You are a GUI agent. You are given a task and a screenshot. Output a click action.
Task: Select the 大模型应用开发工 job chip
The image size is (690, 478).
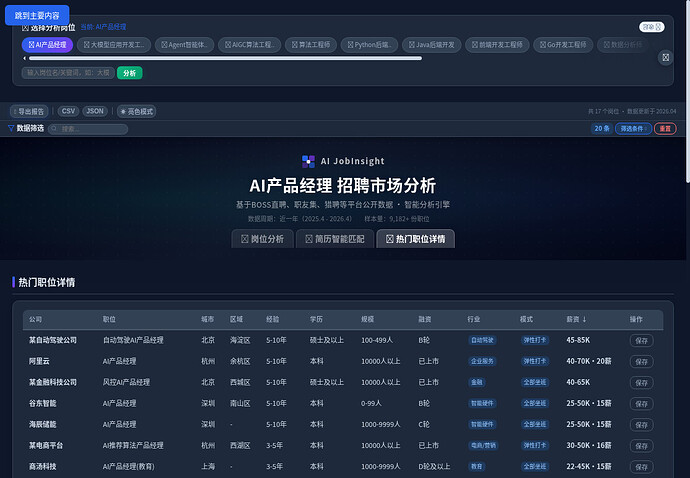pos(114,44)
